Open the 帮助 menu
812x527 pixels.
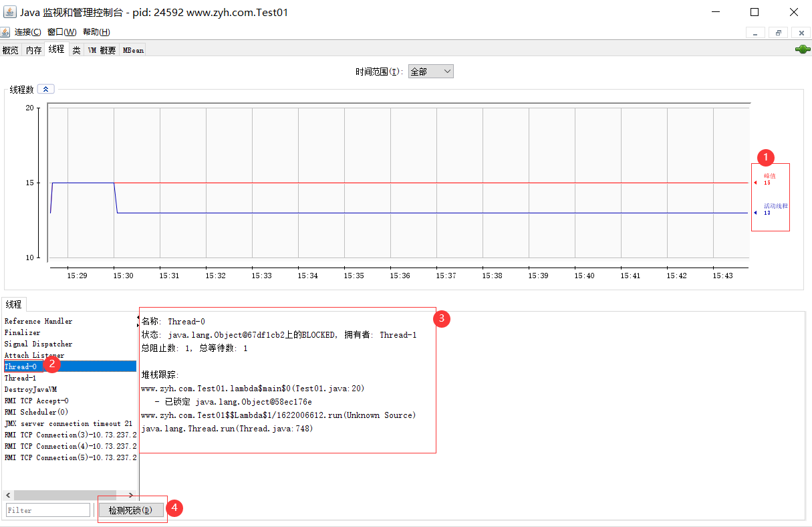pyautogui.click(x=96, y=32)
